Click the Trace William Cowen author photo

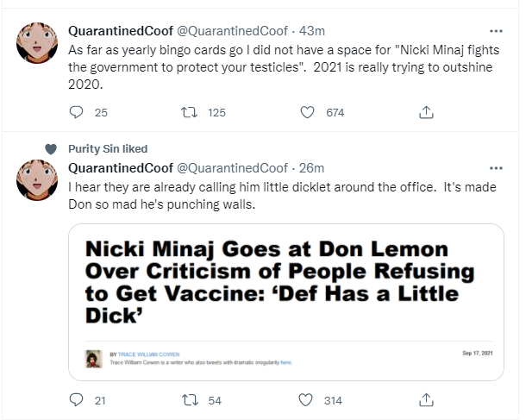pos(93,359)
